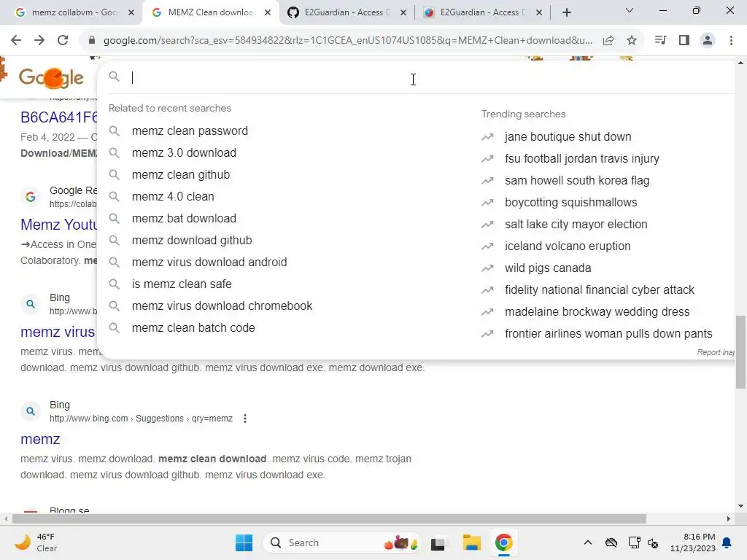Select suggestion 'memz 4.0 clean'
Viewport: 747px width, 560px height.
[173, 197]
